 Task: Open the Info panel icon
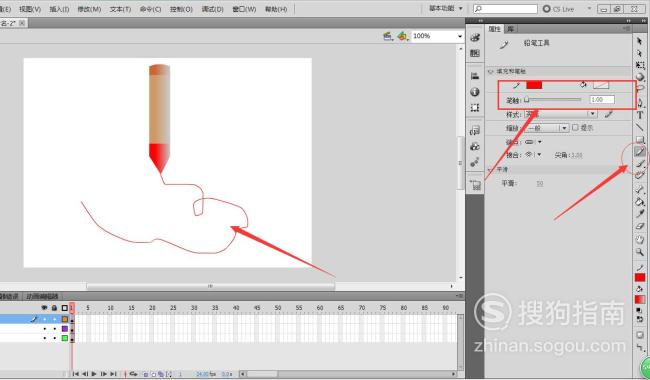[x=475, y=92]
